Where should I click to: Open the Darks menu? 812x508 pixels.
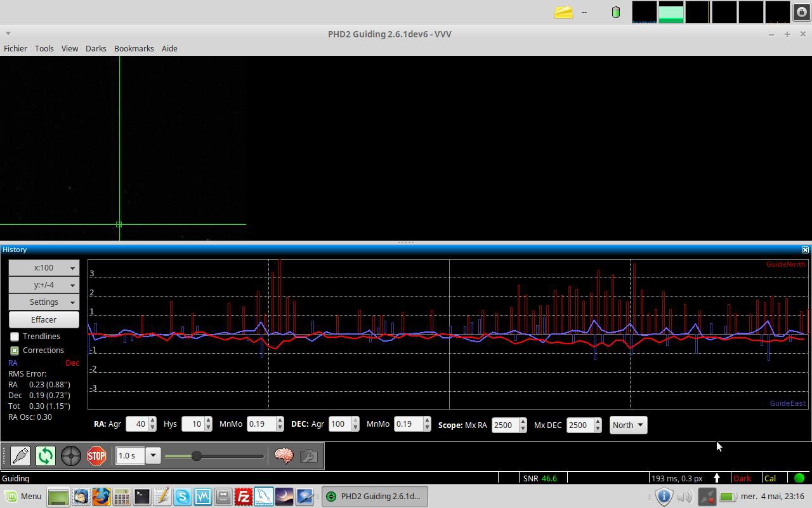tap(96, 48)
